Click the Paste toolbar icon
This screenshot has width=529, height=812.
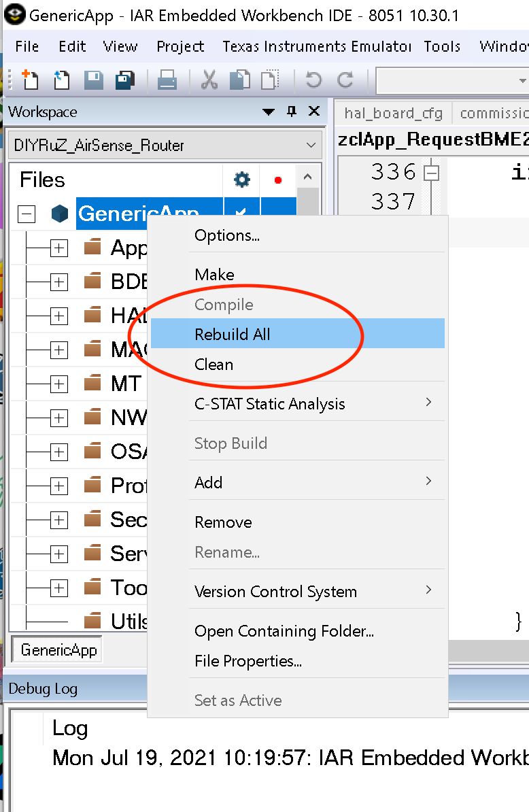point(270,80)
